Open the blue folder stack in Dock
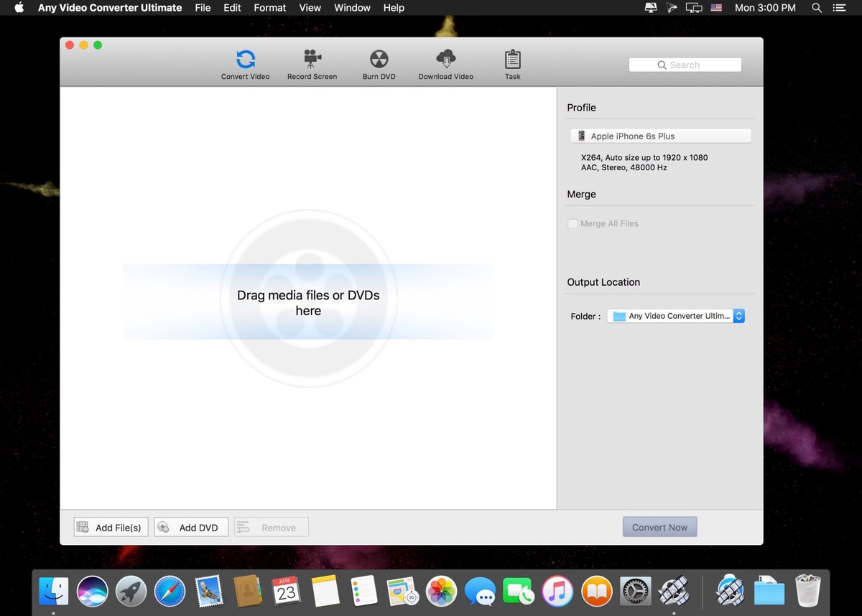The image size is (862, 616). point(769,592)
